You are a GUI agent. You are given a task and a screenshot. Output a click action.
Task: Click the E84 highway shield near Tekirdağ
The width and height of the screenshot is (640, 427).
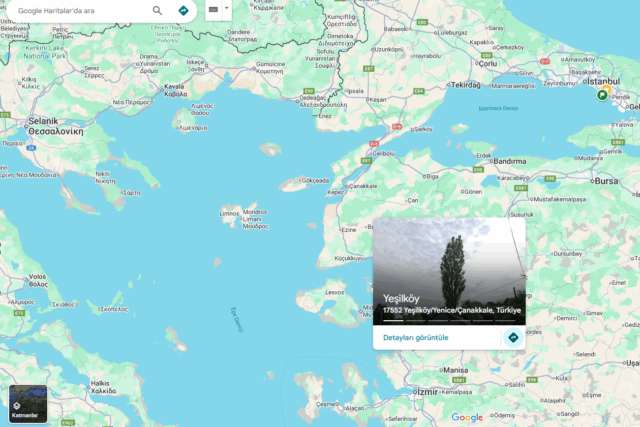point(418,91)
